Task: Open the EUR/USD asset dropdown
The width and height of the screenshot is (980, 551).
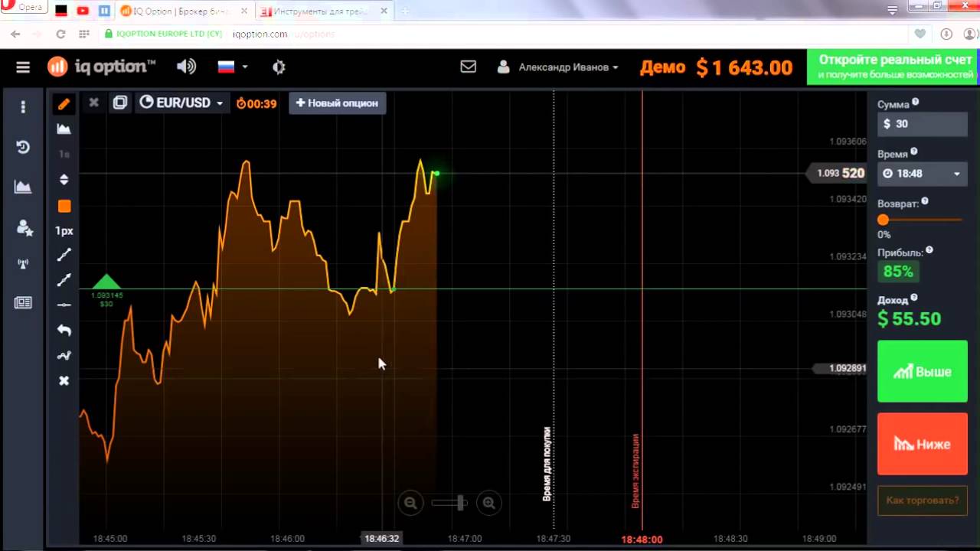Action: click(x=181, y=103)
